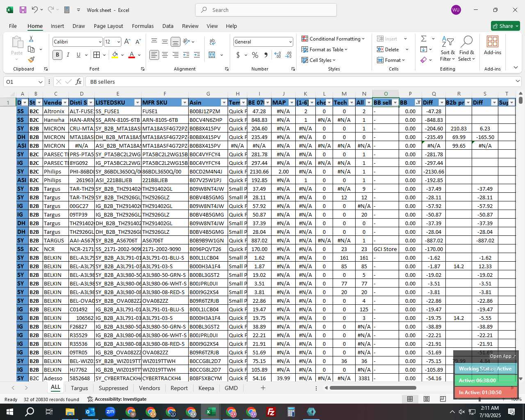
Task: Expand the Conditional Formatting menu
Action: coord(333,39)
